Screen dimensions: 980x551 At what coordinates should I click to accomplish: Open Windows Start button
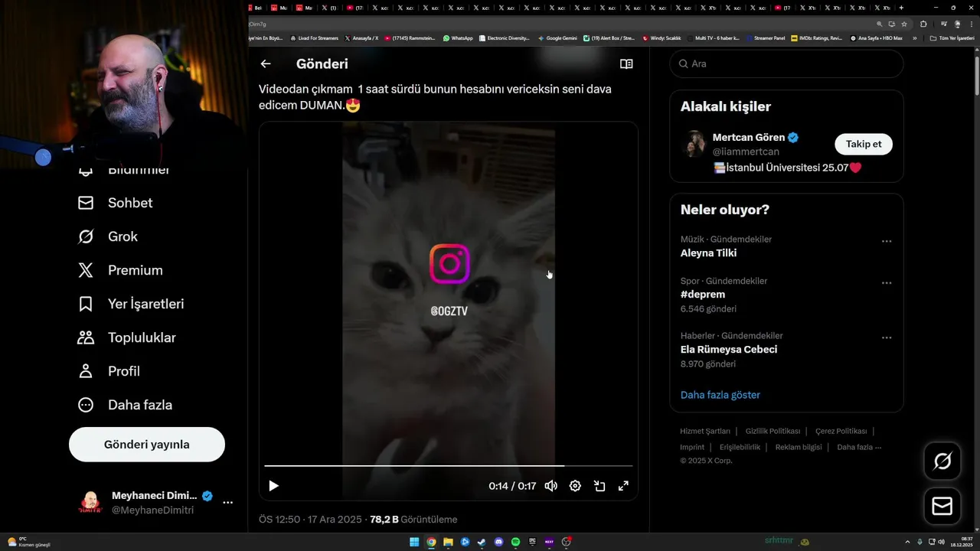[x=414, y=542]
